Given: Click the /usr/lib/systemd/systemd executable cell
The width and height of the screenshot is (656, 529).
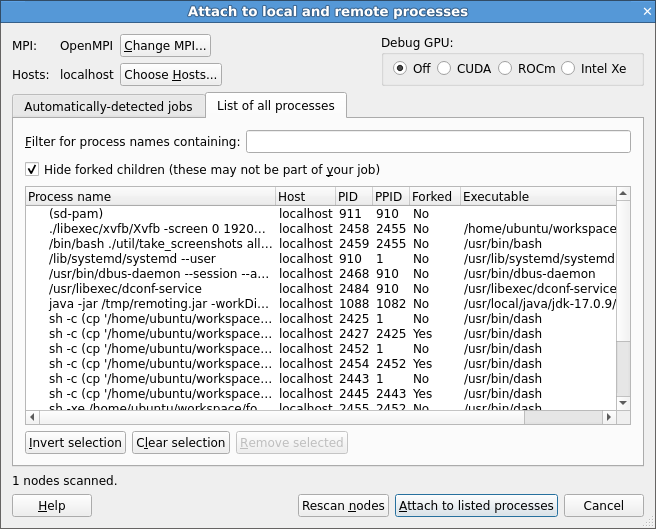Looking at the screenshot, I should pos(539,259).
